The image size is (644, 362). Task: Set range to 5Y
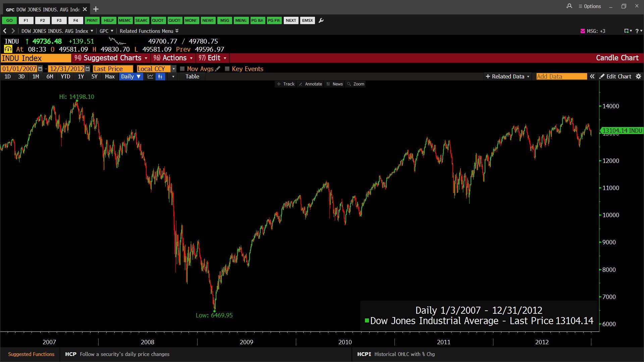tap(94, 76)
